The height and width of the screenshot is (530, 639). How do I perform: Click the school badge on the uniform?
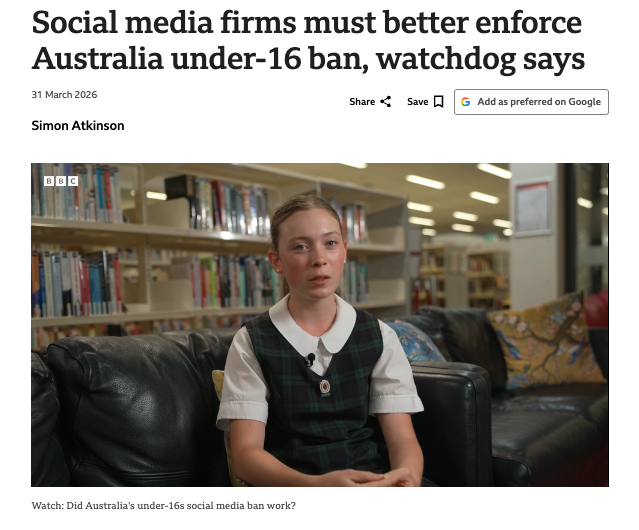tap(325, 388)
